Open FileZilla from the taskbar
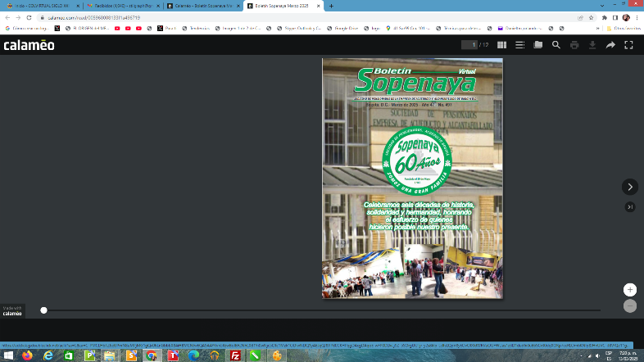Viewport: 644px width, 362px height. click(x=235, y=356)
